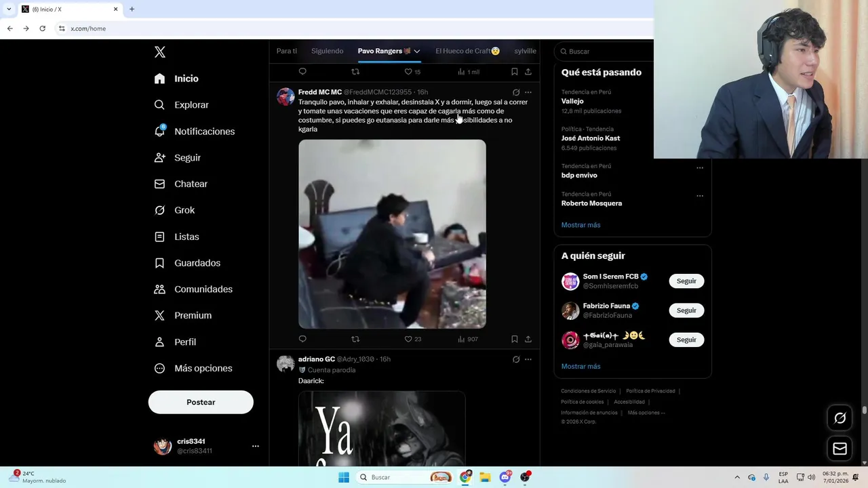Open Comunidades in sidebar
This screenshot has width=868, height=488.
click(193, 289)
